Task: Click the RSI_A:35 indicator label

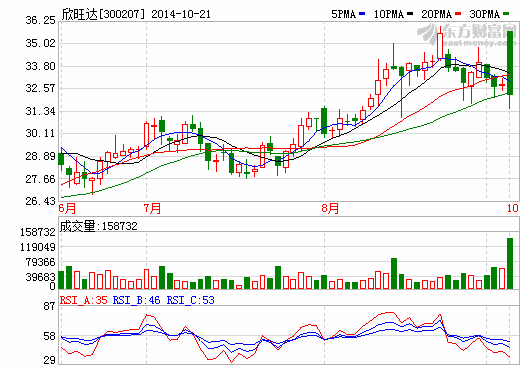Action: (84, 301)
